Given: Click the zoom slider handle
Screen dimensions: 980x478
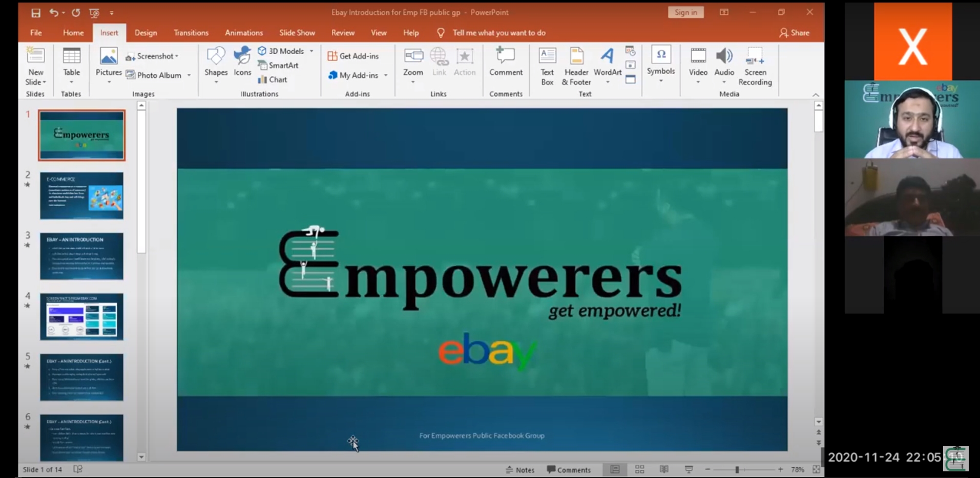Looking at the screenshot, I should (x=737, y=470).
